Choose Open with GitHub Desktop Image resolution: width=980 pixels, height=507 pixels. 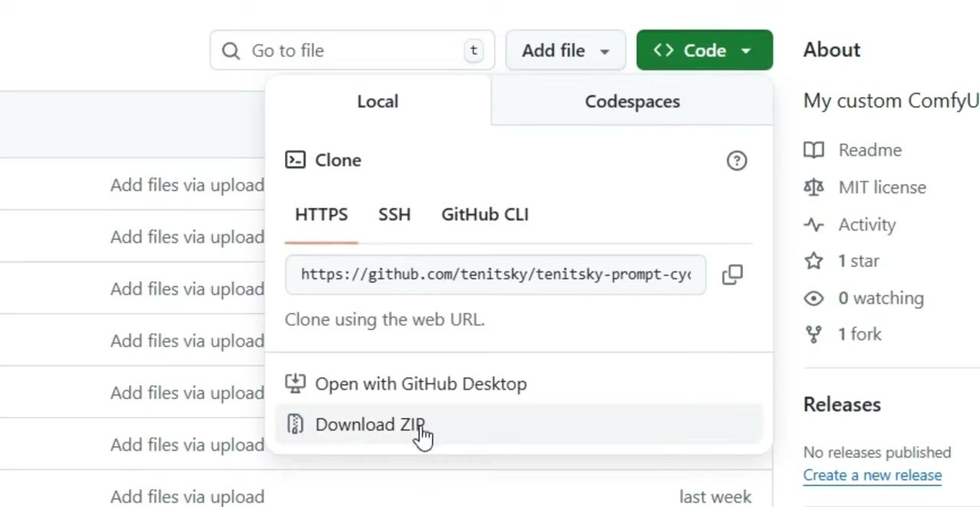[x=519, y=383]
